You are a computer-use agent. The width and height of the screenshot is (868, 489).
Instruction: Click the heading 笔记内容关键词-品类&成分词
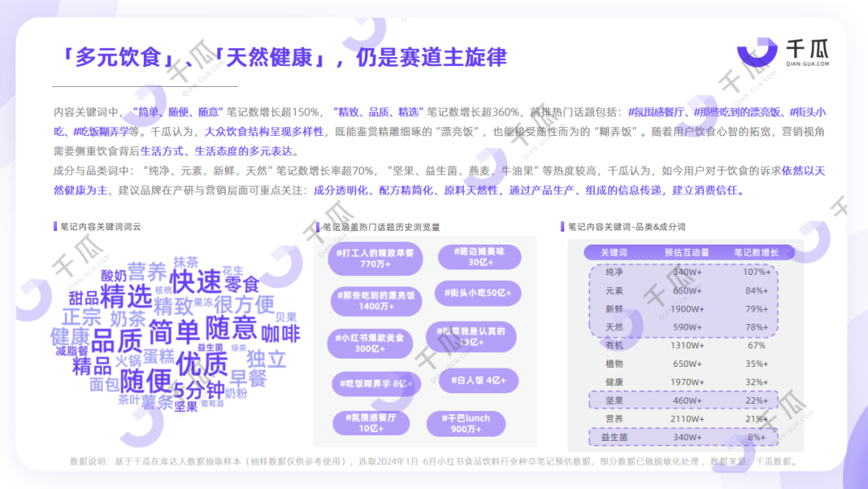(627, 227)
